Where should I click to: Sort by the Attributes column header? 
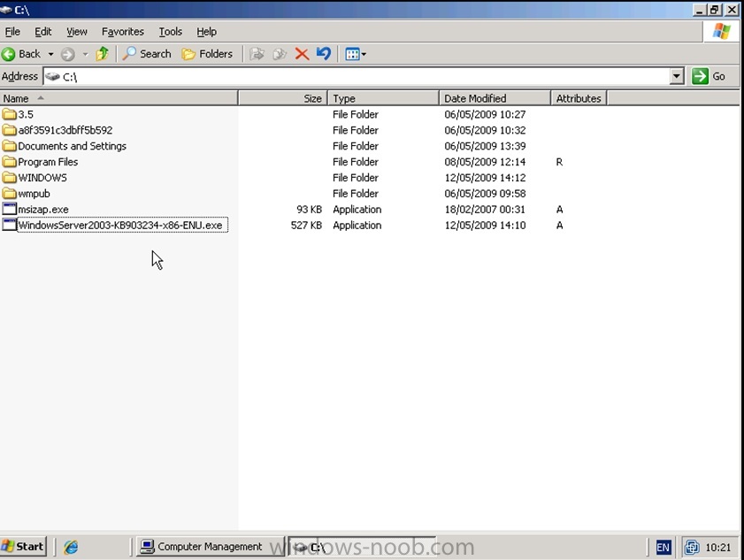(x=579, y=98)
